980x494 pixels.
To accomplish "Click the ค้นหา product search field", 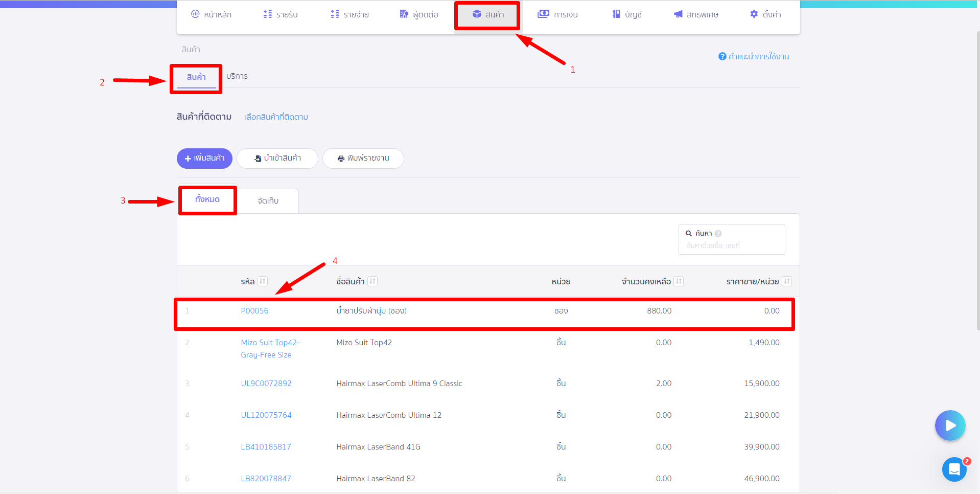I will (732, 239).
